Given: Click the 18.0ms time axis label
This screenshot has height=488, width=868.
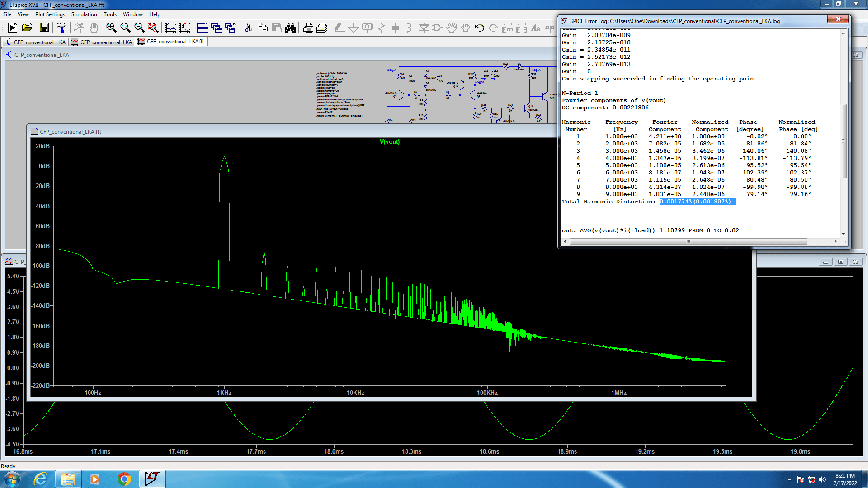Looking at the screenshot, I should click(x=334, y=451).
